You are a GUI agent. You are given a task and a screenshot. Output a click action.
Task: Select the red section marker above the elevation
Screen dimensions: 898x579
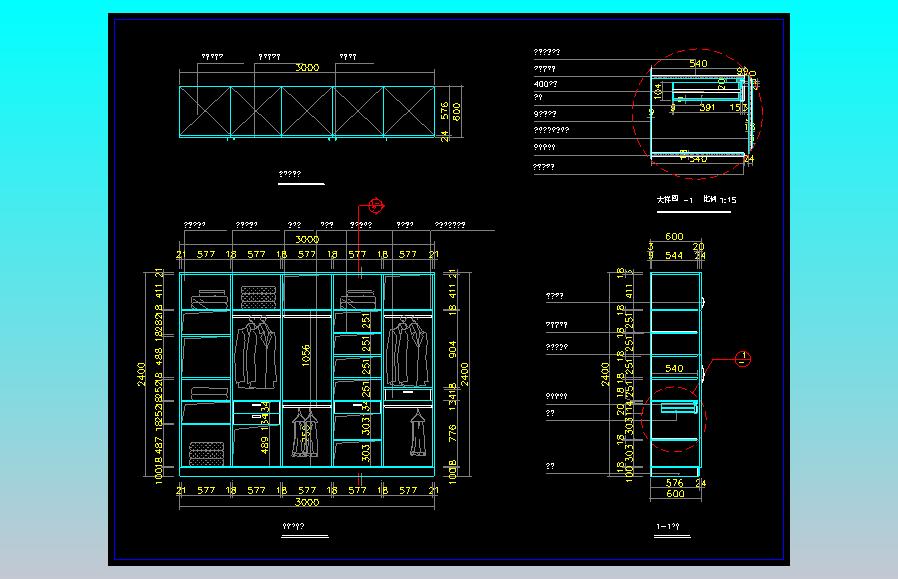click(x=376, y=205)
